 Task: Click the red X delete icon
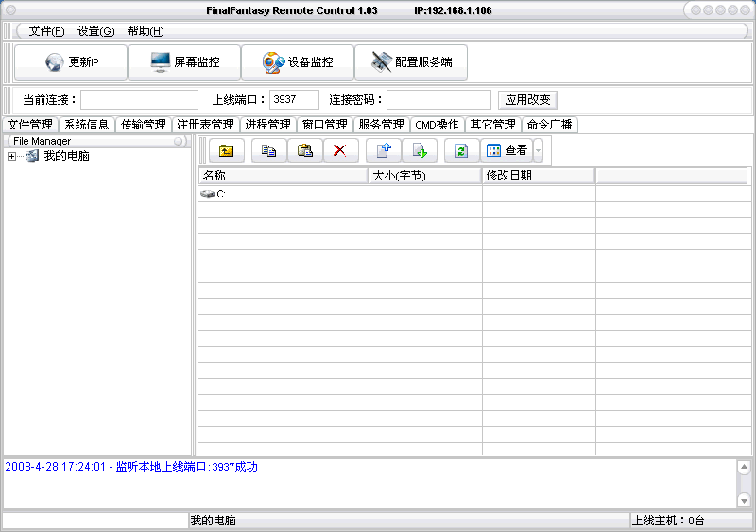click(340, 150)
